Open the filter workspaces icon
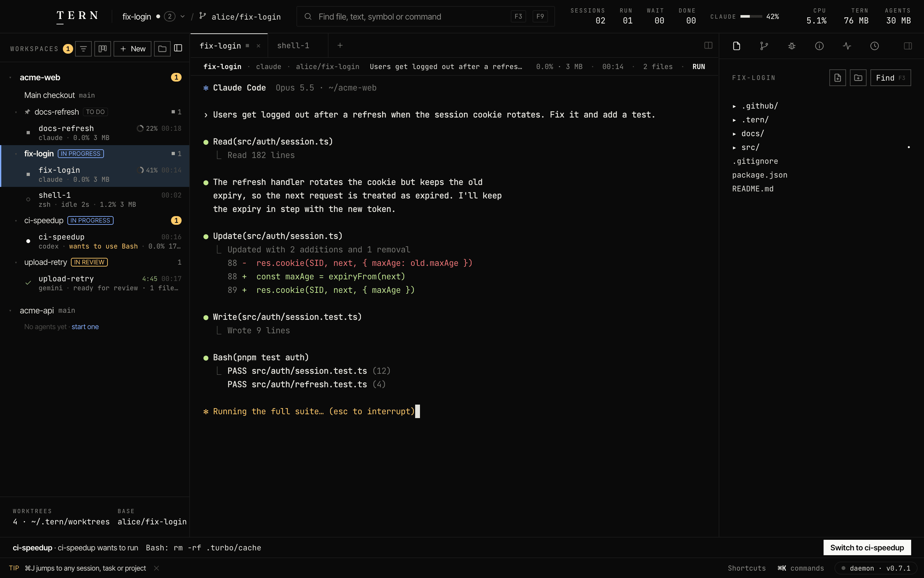 click(x=83, y=48)
